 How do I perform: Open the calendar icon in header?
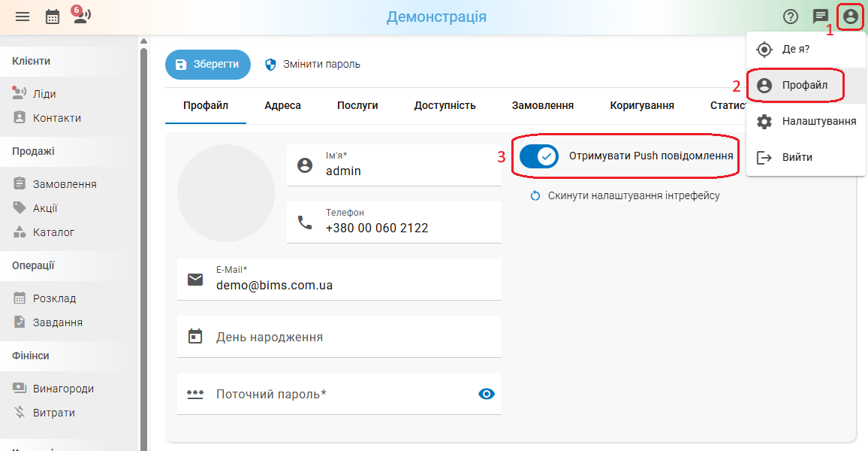[x=53, y=17]
